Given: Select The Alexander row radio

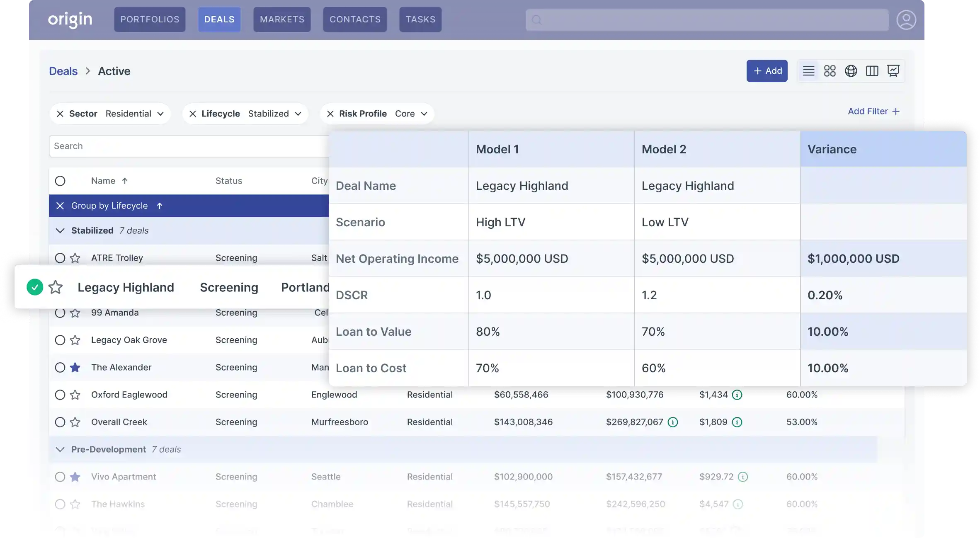Looking at the screenshot, I should (x=60, y=367).
